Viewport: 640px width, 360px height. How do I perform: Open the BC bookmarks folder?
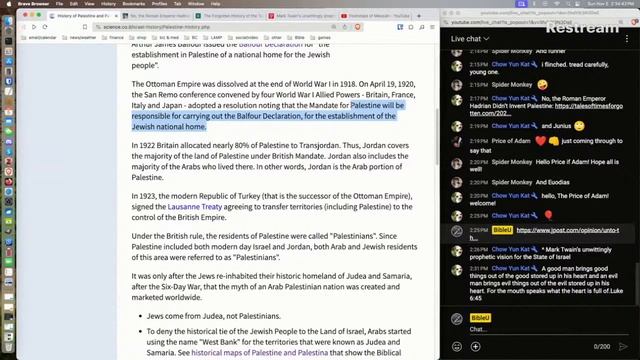(x=191, y=38)
